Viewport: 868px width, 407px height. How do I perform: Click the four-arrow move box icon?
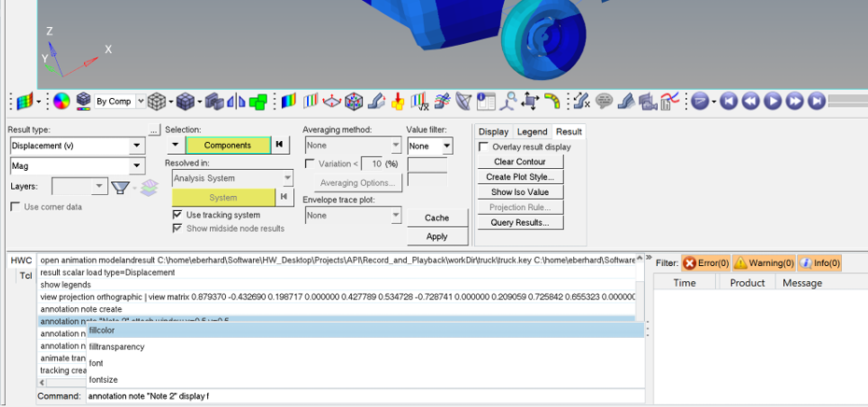coord(530,101)
